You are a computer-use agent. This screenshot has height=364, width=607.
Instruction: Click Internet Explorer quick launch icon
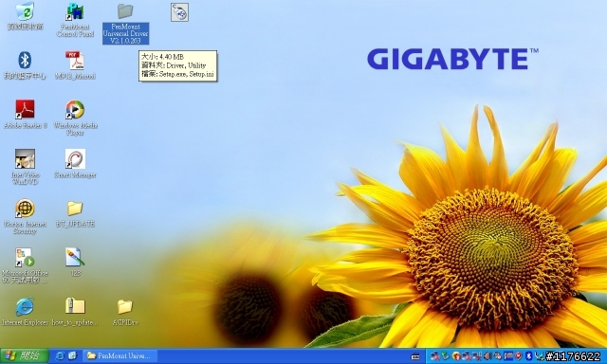pos(60,355)
